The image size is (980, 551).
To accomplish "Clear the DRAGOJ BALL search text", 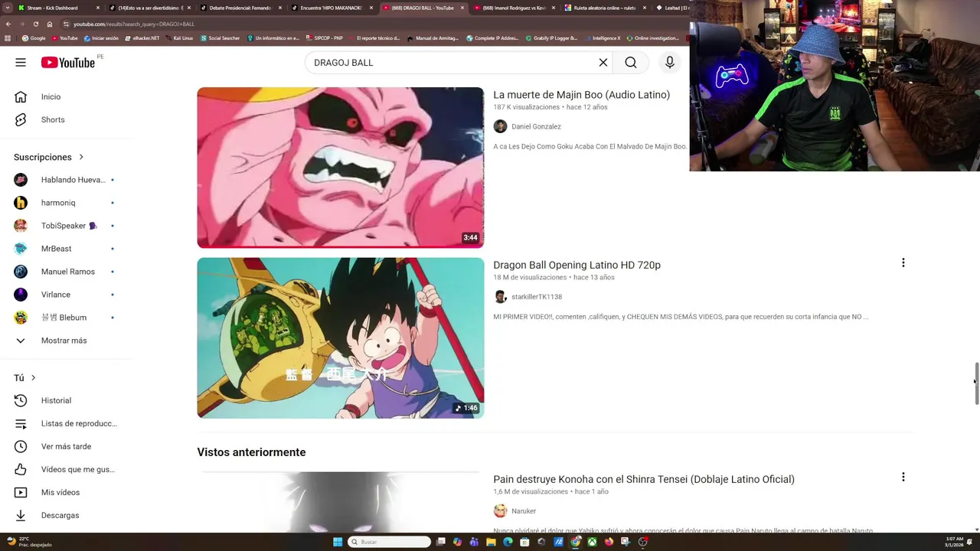I will click(x=603, y=63).
